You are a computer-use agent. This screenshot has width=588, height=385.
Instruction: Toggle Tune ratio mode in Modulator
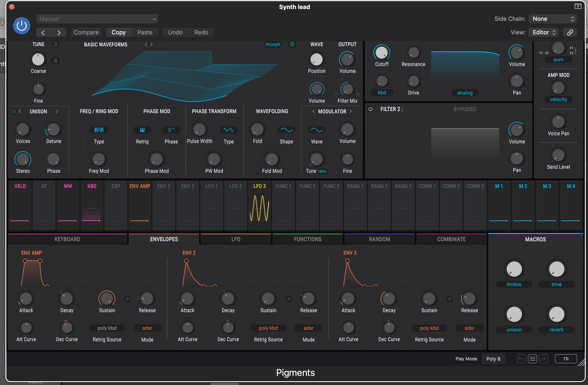tap(322, 171)
